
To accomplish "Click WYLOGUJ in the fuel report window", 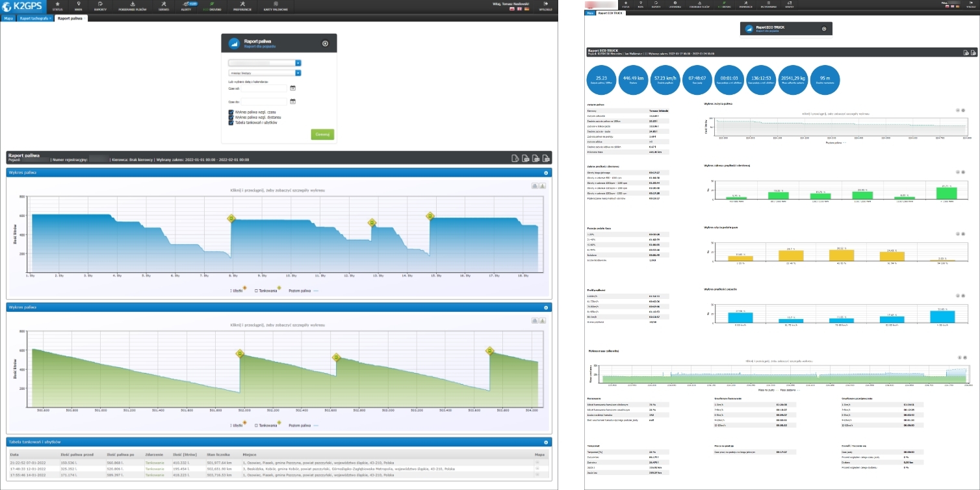I will [545, 6].
